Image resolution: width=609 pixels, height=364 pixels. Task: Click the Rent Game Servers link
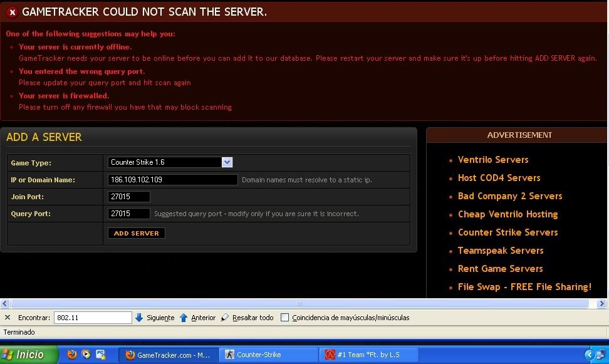click(x=500, y=269)
